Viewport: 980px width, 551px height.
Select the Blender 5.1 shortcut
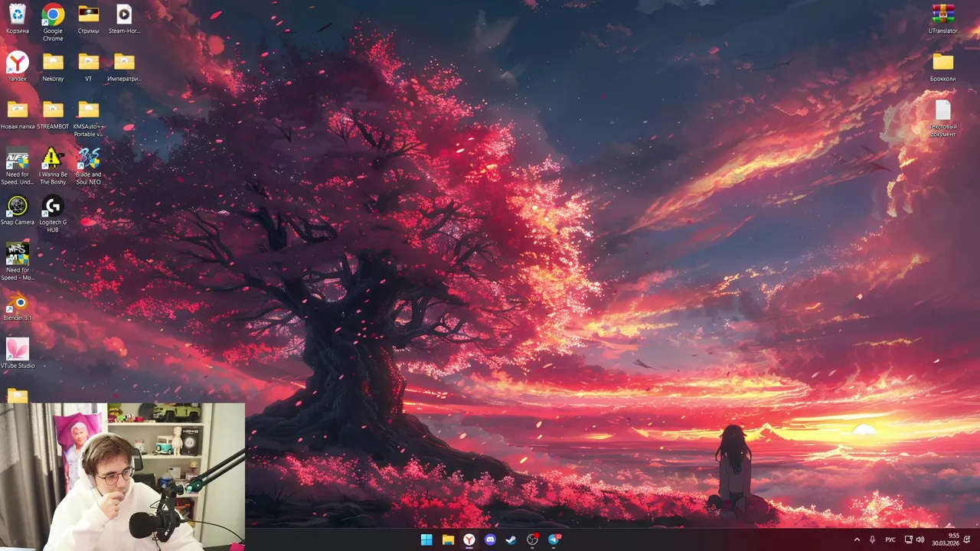coord(17,306)
